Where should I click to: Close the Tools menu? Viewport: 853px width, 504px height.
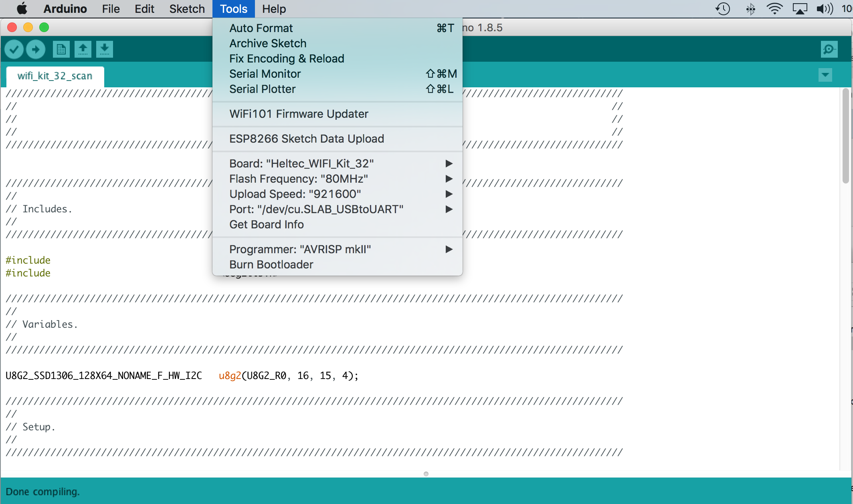[x=234, y=9]
